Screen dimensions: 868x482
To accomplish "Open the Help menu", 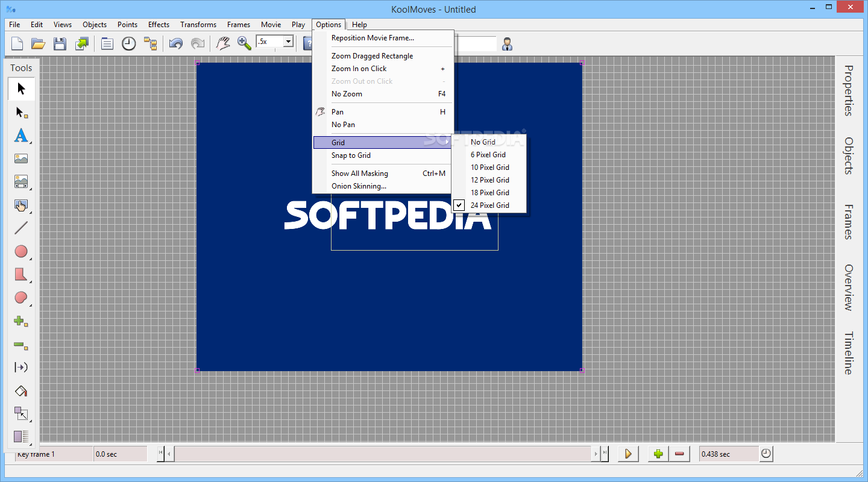I will [360, 25].
